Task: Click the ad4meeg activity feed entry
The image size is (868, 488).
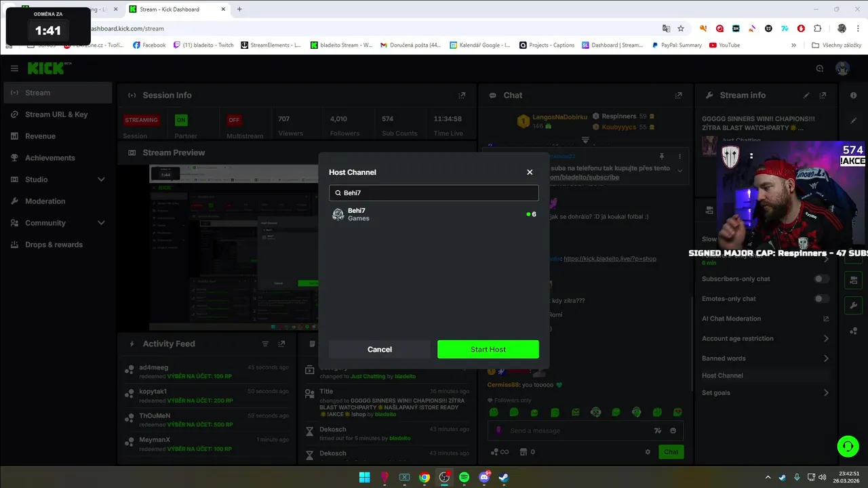Action: click(x=207, y=371)
